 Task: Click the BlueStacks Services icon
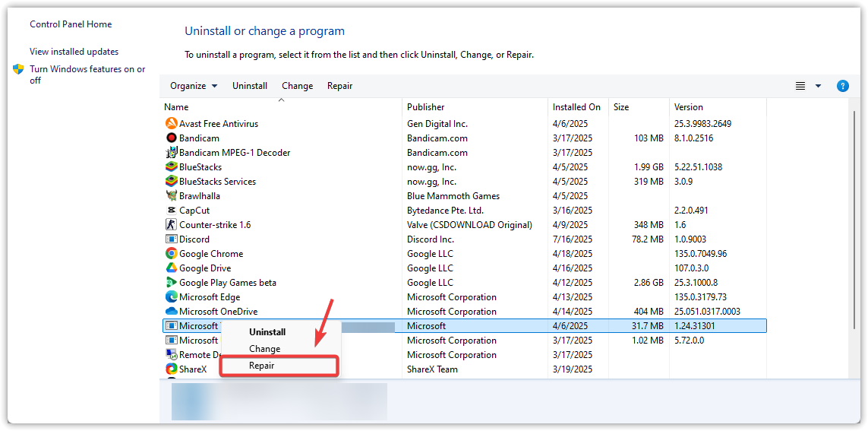(x=171, y=181)
